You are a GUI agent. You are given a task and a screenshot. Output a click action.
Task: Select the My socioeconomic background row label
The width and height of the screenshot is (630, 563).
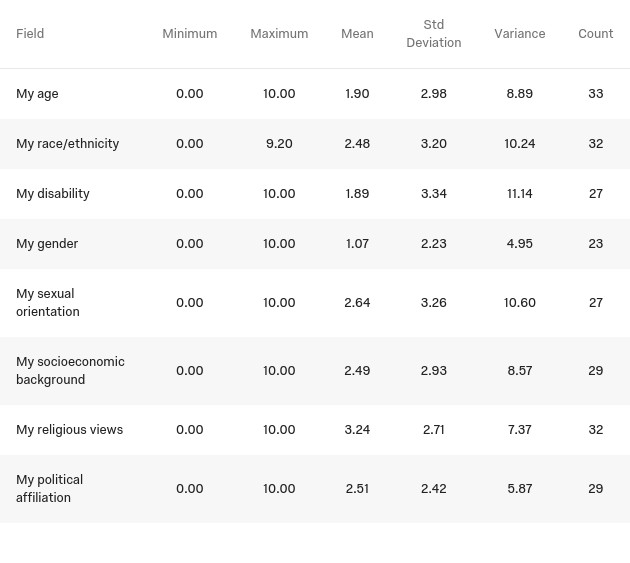coord(70,371)
